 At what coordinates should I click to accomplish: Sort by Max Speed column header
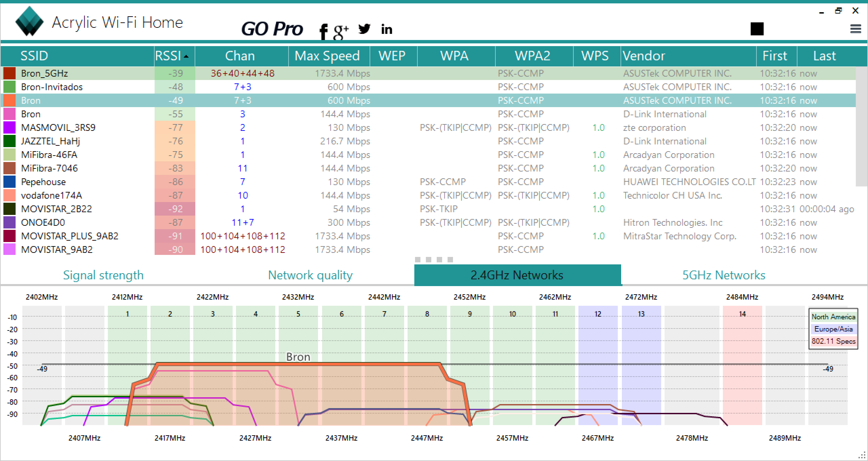coord(327,56)
